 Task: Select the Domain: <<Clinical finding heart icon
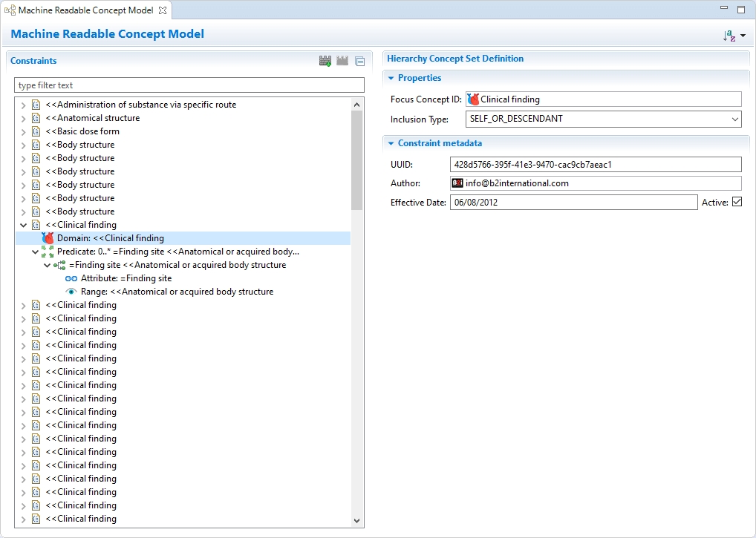point(48,238)
